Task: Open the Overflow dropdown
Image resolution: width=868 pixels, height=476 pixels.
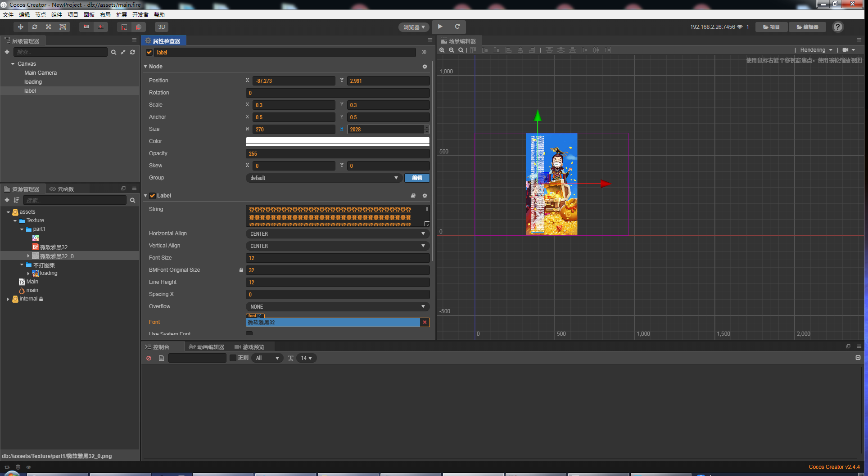Action: pos(337,307)
